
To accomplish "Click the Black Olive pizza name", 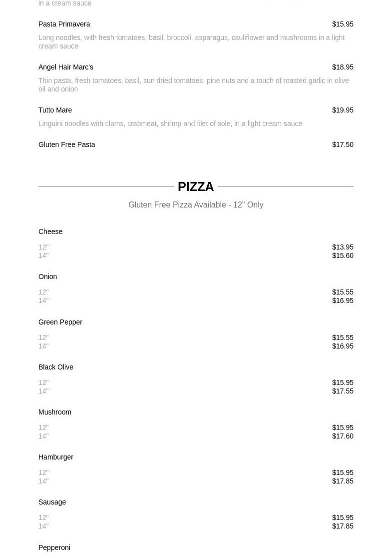I will click(x=55, y=367).
